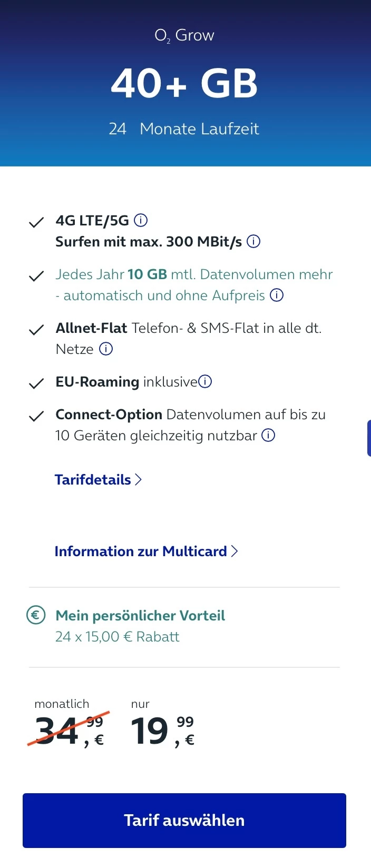Tap the 24 x 15,00 € Rabatt text

click(117, 636)
